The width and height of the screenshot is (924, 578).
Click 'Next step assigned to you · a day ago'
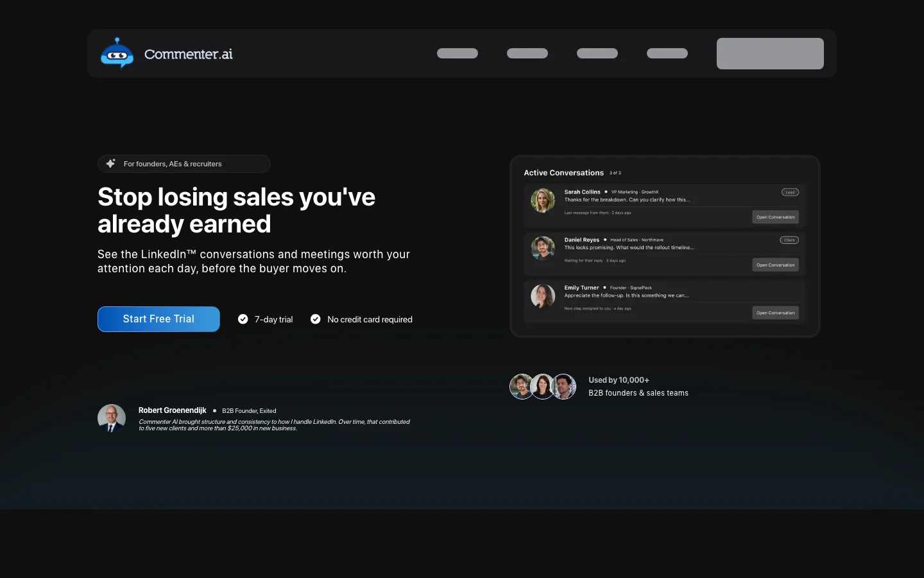pyautogui.click(x=597, y=308)
